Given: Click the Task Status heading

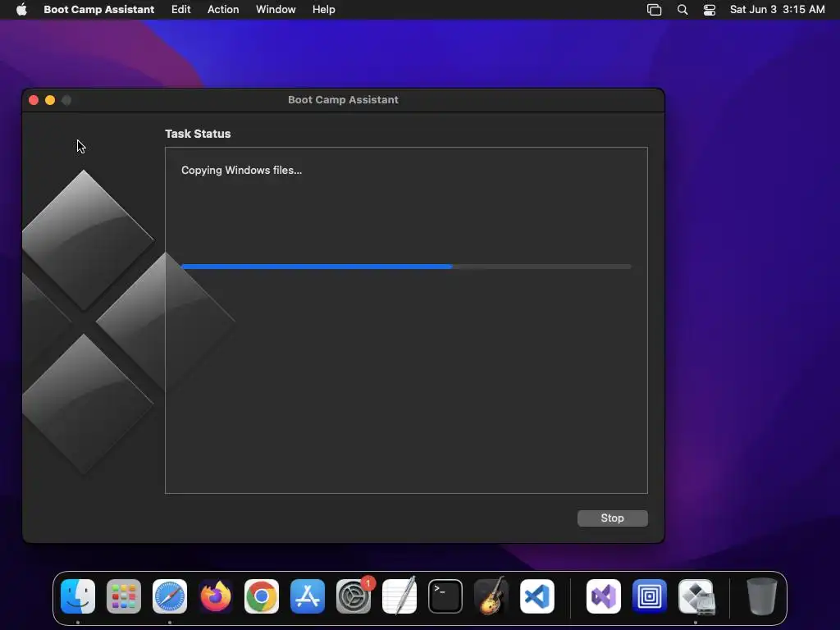Looking at the screenshot, I should pos(198,134).
